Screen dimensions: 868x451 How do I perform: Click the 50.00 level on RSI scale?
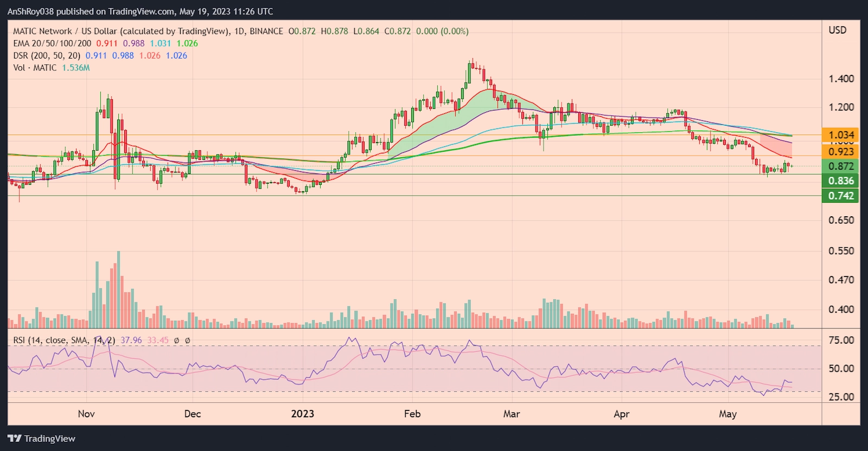pos(841,369)
